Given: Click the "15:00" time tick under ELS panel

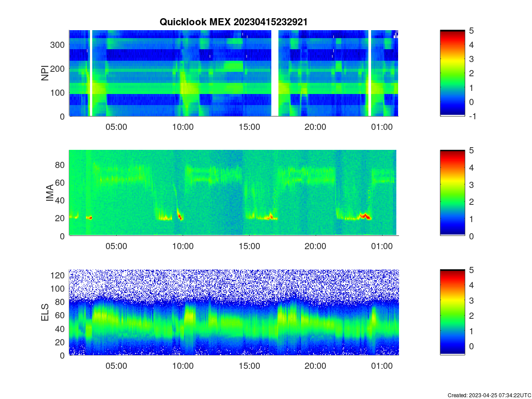Looking at the screenshot, I should [249, 366].
